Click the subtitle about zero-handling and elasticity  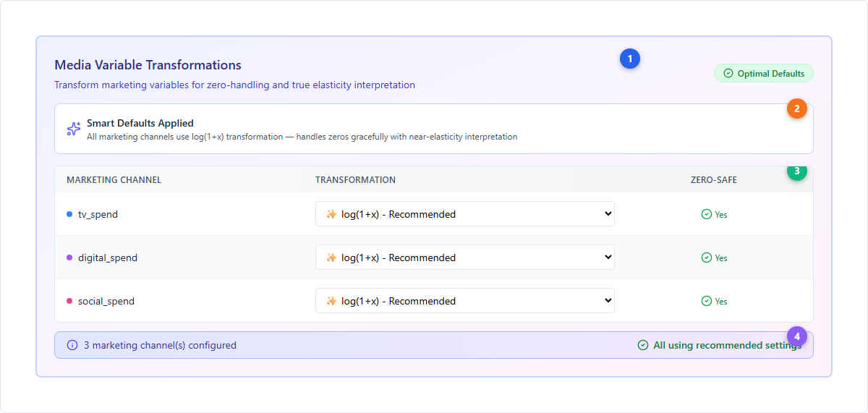tap(234, 85)
